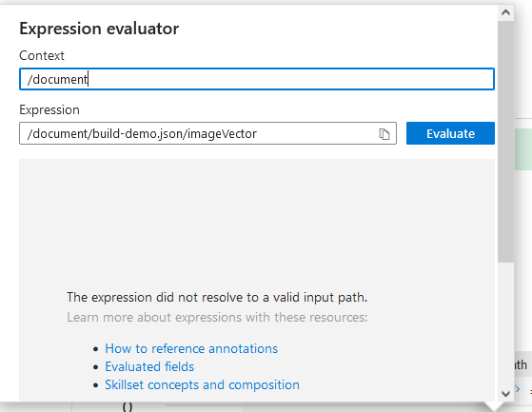Image resolution: width=532 pixels, height=412 pixels.
Task: Click the parentheses symbol below the popup
Action: 128,407
